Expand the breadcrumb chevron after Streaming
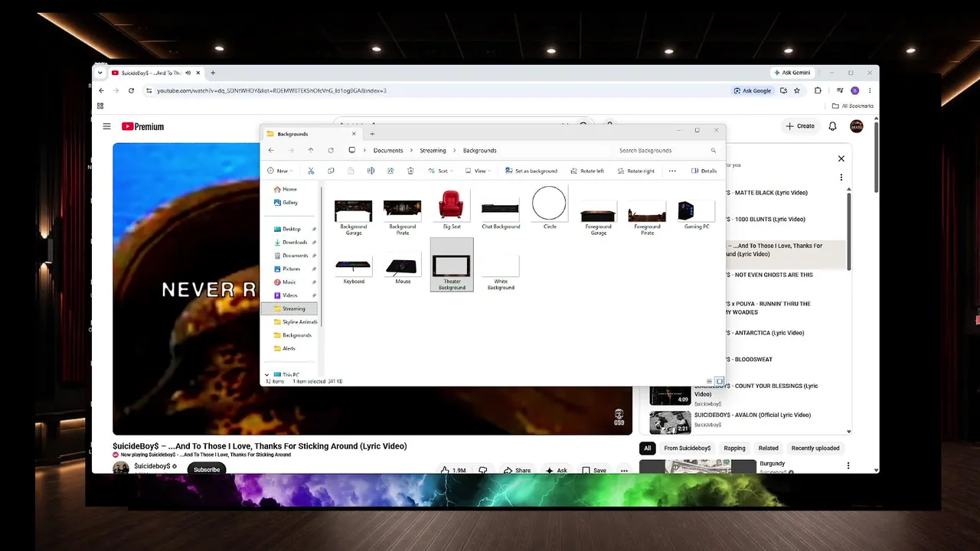This screenshot has width=980, height=551. 454,150
